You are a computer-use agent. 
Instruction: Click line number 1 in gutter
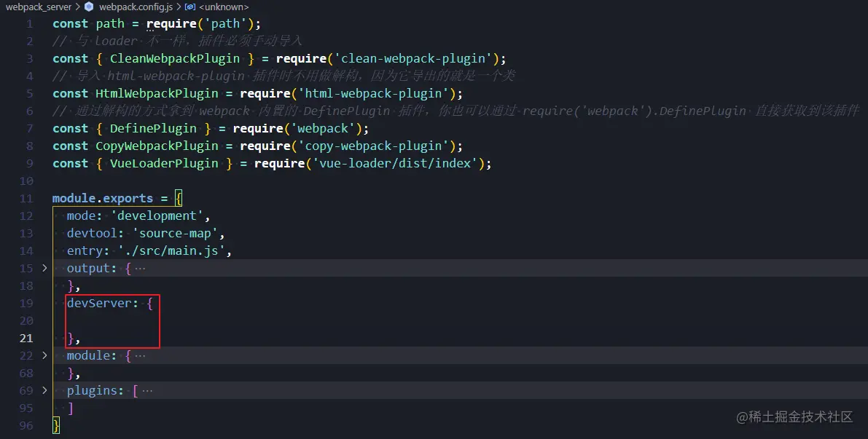pyautogui.click(x=29, y=24)
